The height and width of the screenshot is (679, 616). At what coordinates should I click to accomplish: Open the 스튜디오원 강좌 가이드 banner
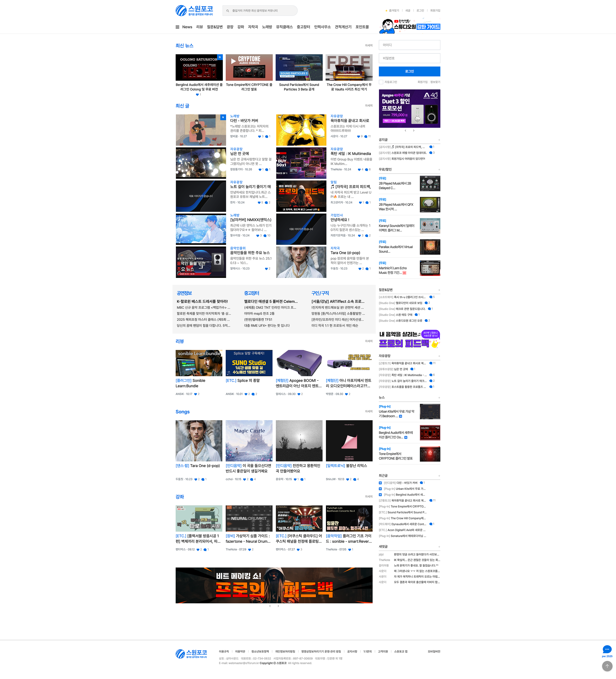point(410,26)
